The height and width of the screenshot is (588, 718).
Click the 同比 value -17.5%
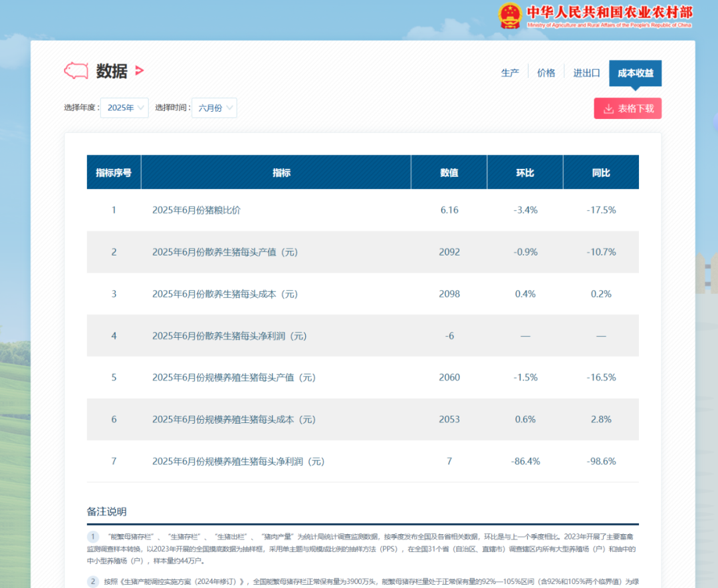[x=601, y=210]
